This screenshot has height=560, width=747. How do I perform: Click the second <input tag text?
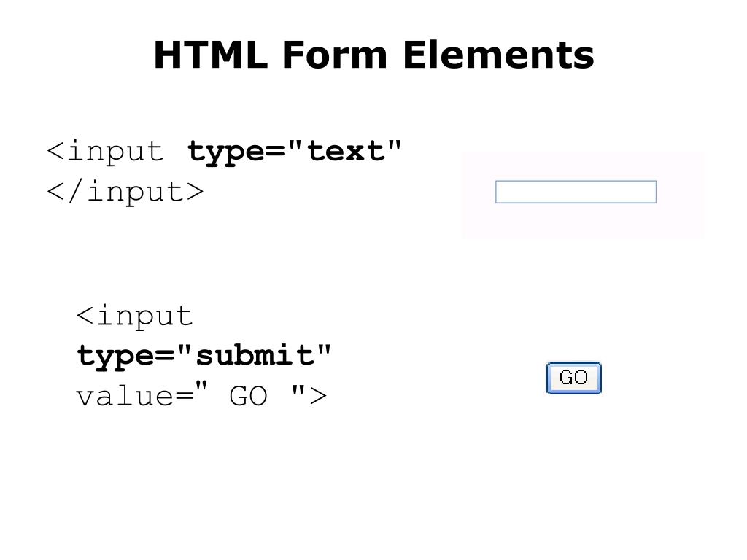pyautogui.click(x=134, y=316)
